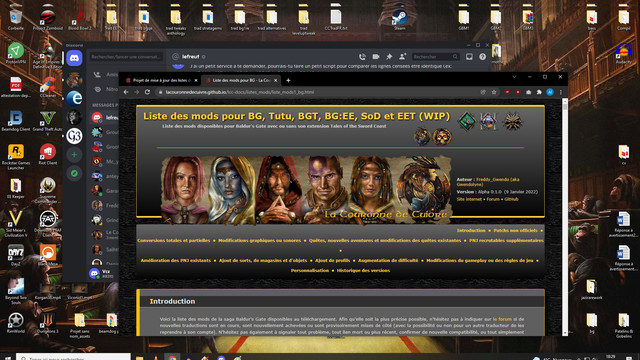The image size is (640, 360).
Task: Open Discord home (direct messages) button
Action: pos(74,58)
